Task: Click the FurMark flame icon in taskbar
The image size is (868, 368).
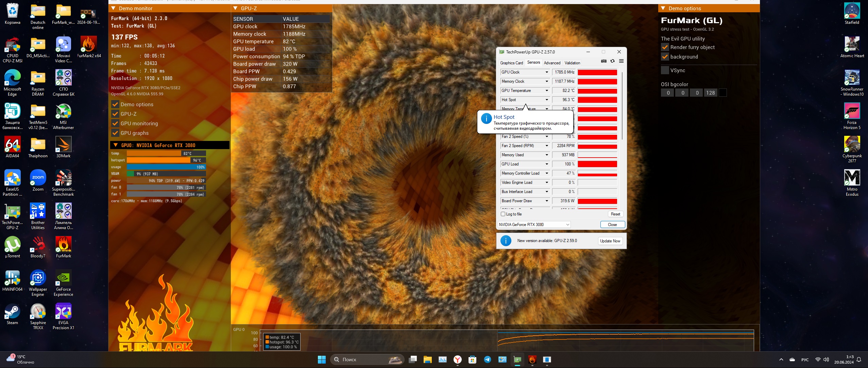Action: pos(532,359)
